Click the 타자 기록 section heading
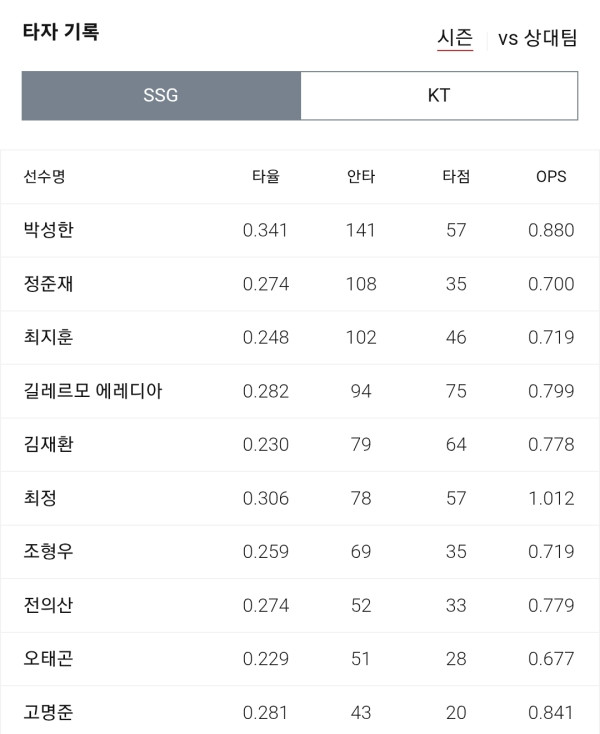This screenshot has width=600, height=734. coord(61,32)
